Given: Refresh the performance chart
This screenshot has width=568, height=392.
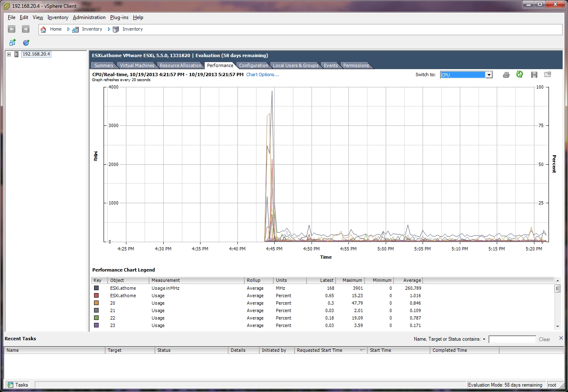Looking at the screenshot, I should click(x=520, y=75).
